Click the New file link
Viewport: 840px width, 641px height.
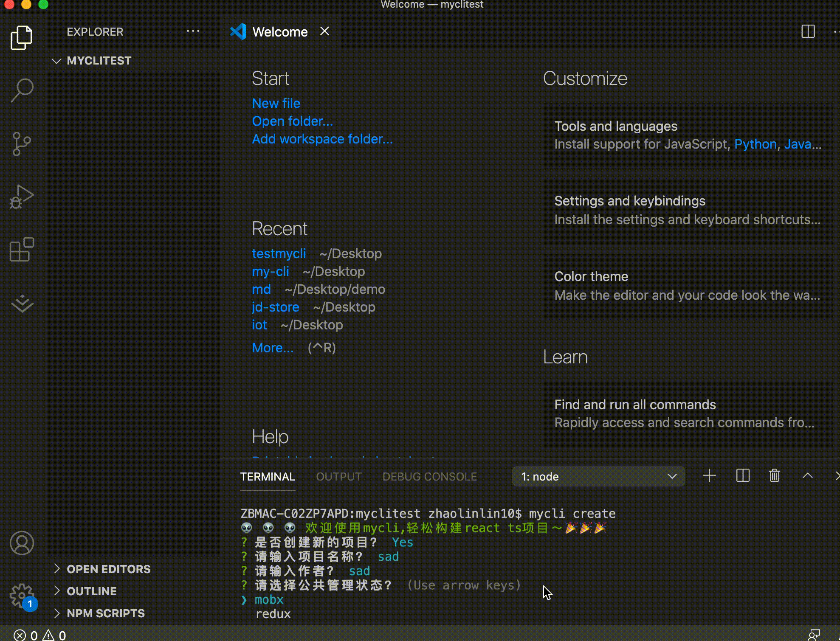(276, 103)
